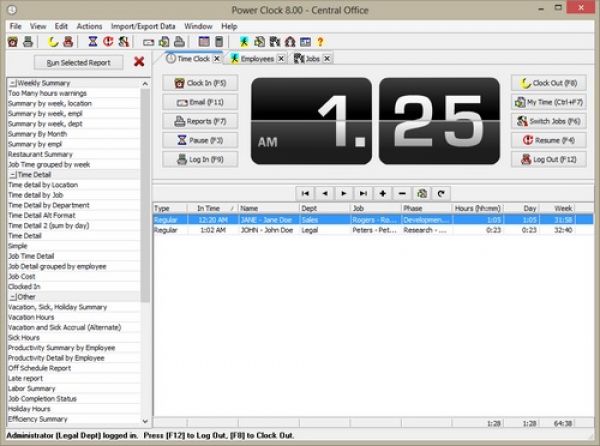
Task: Add a new record with the plus icon
Action: pos(383,192)
